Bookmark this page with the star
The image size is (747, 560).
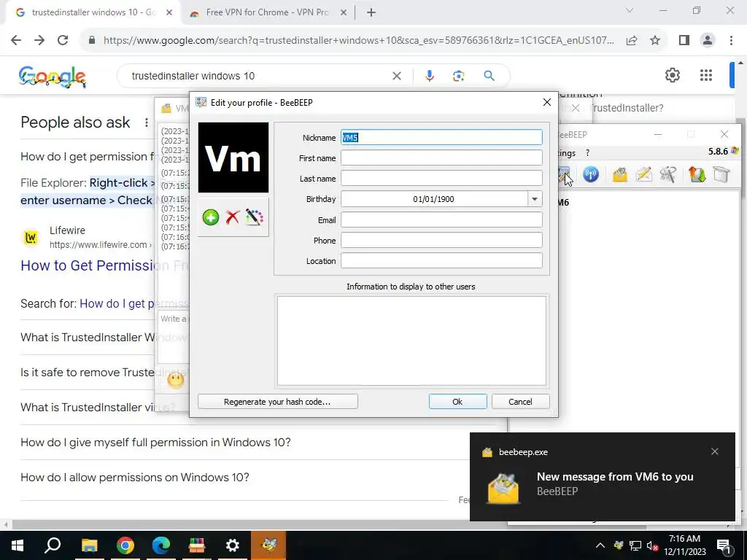pos(655,41)
